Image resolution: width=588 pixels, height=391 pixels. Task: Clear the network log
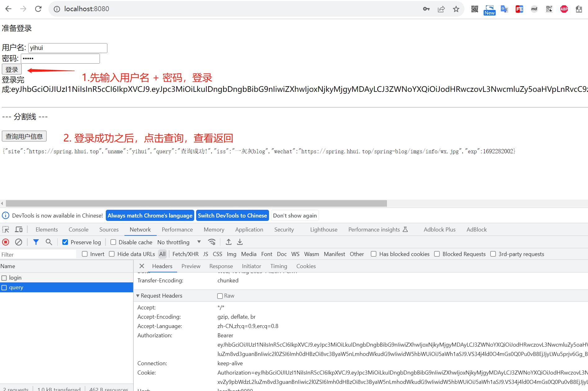19,242
